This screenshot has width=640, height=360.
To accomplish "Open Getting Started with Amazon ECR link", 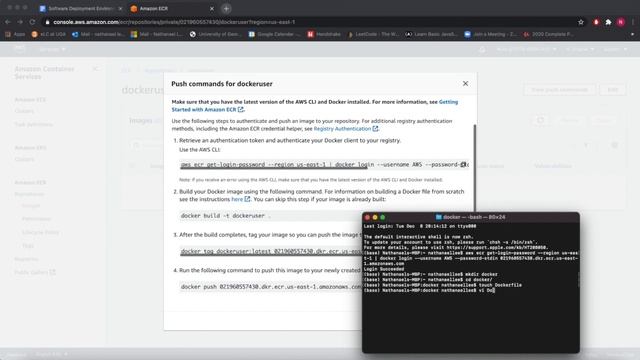I will (x=315, y=106).
